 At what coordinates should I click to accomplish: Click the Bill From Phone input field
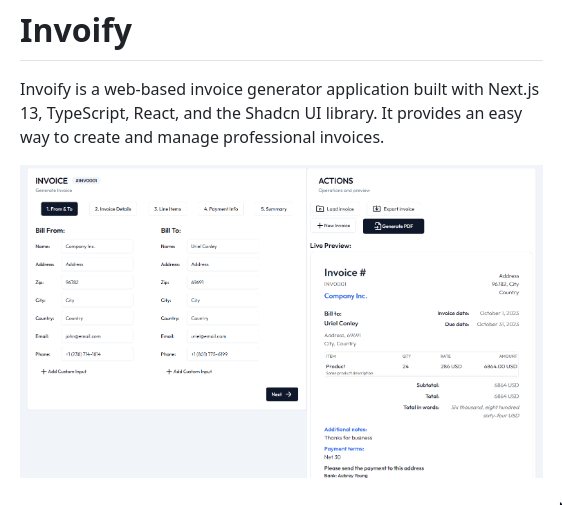[97, 354]
